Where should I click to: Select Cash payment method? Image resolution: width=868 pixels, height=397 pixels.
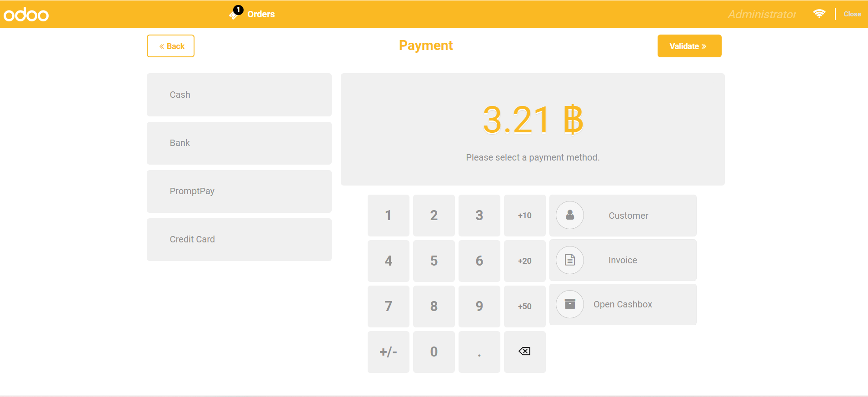239,95
